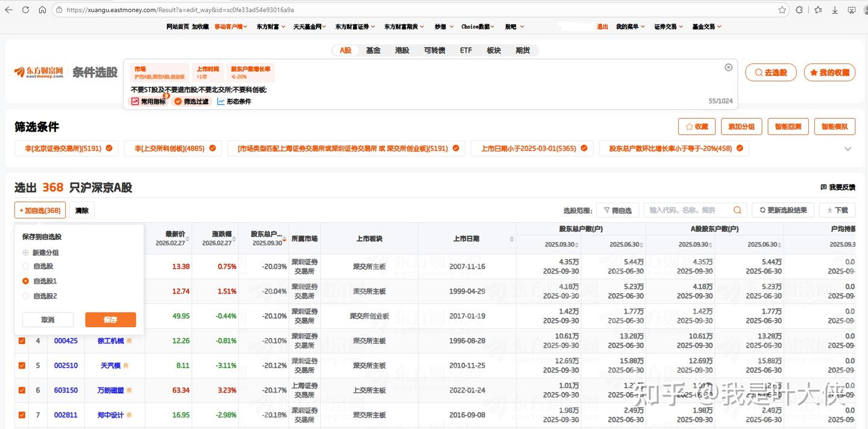Open browser downloads arrow icon

coord(835,10)
